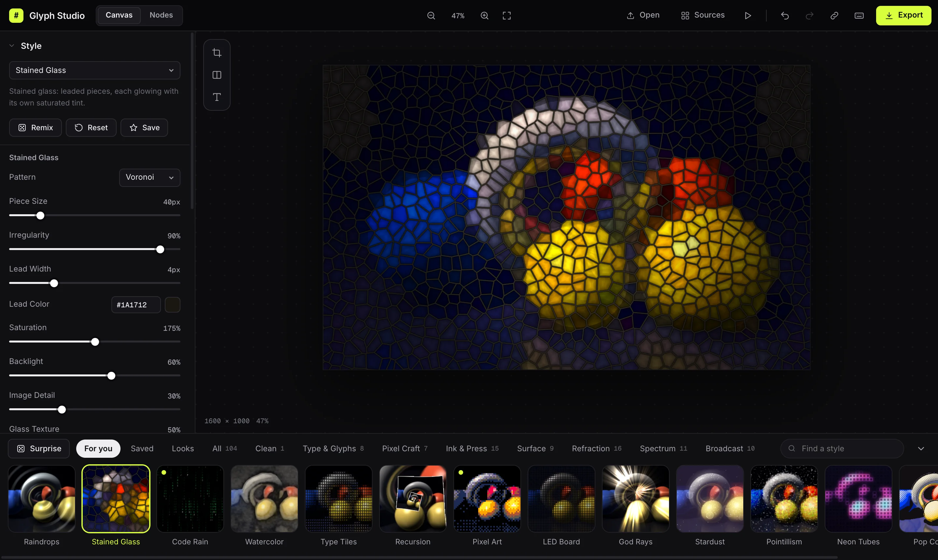This screenshot has height=560, width=938.
Task: Click the undo arrow icon
Action: pos(785,16)
